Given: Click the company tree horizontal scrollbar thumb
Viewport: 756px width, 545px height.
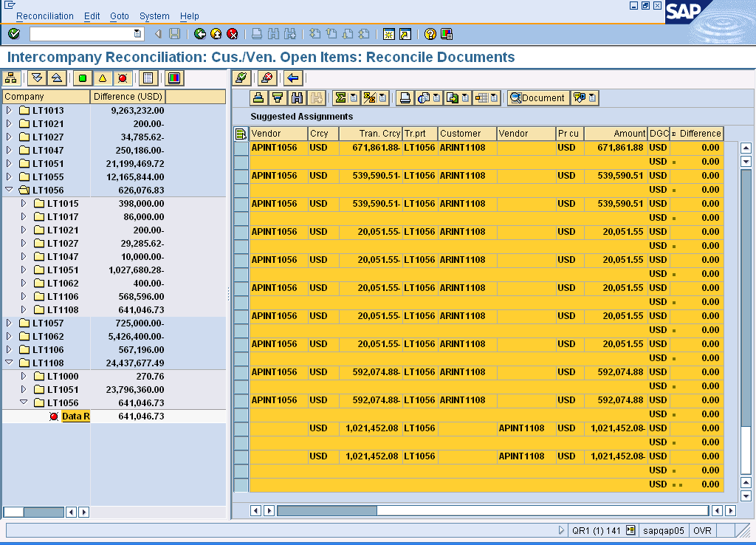Looking at the screenshot, I should (x=44, y=512).
